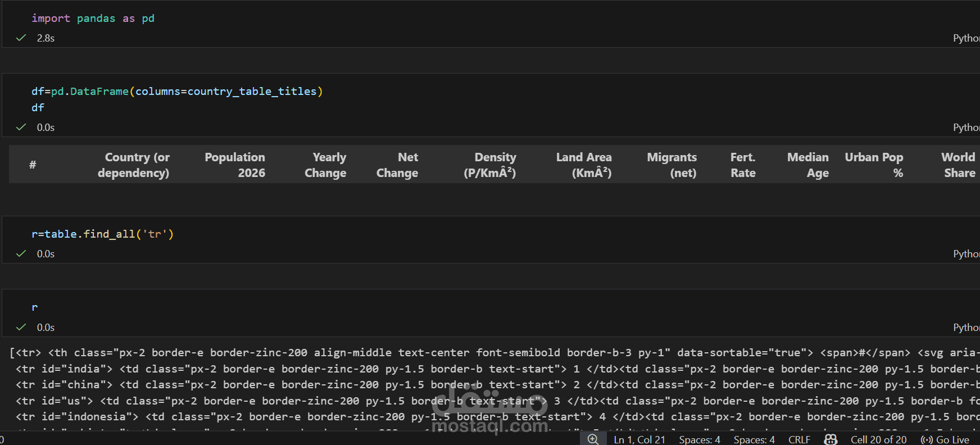980x445 pixels.
Task: Click the Country (or dependency) column header
Action: (134, 165)
